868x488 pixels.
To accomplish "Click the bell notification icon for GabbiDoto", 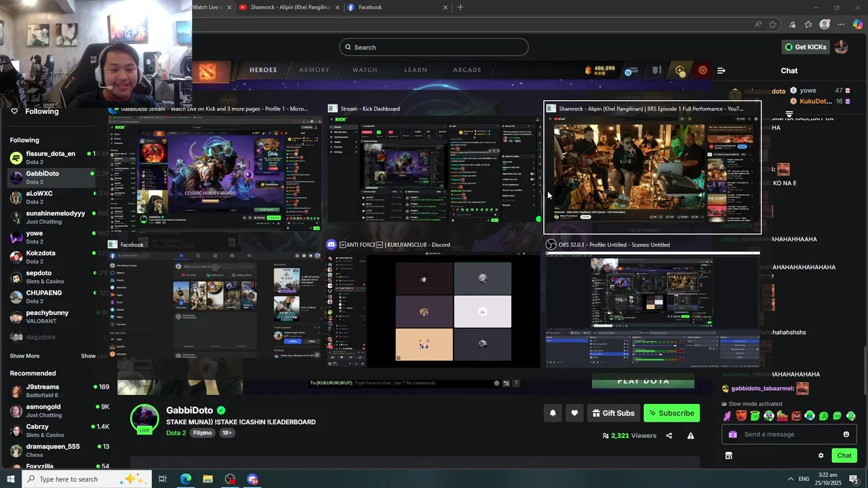I will [553, 413].
